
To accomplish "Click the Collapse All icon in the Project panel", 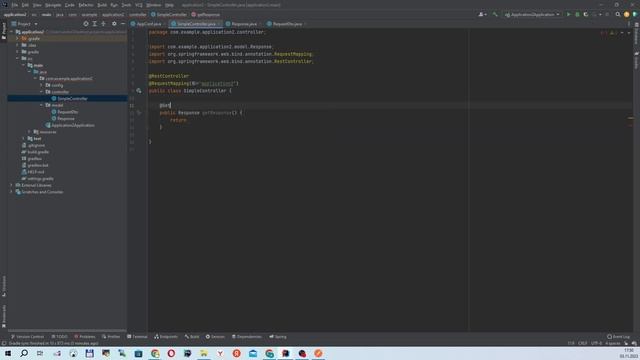I will [x=103, y=24].
